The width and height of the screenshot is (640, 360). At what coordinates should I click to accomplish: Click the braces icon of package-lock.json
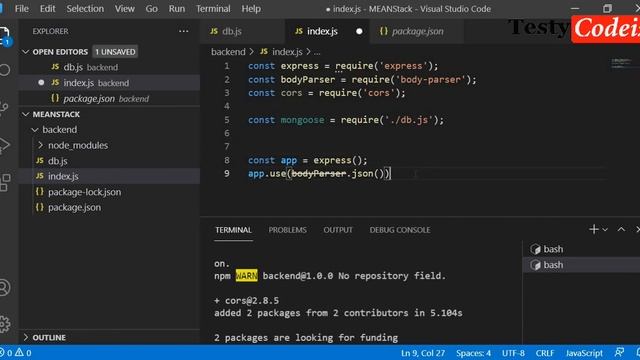pyautogui.click(x=40, y=192)
